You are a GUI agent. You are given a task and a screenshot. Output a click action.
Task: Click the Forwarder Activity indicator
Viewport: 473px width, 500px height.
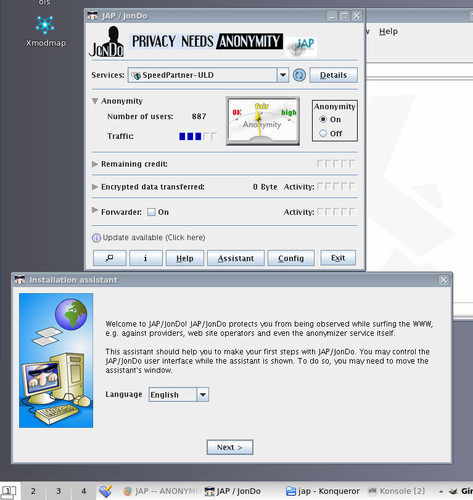(336, 212)
